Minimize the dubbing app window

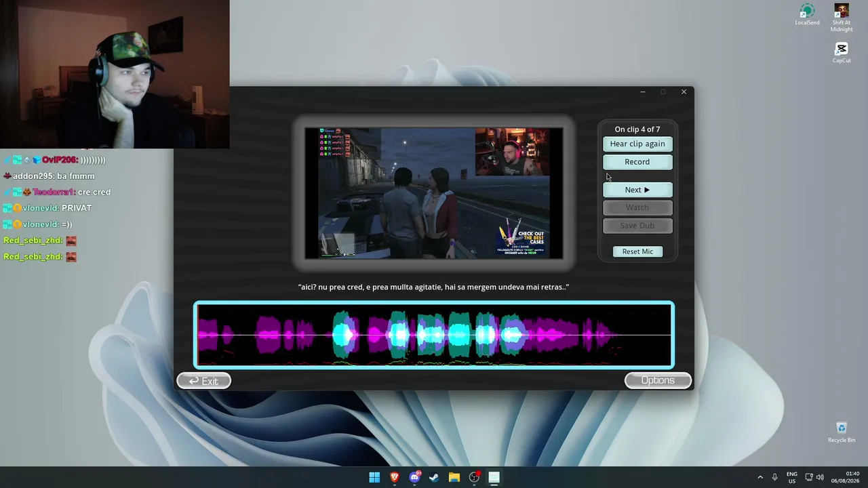click(x=643, y=92)
